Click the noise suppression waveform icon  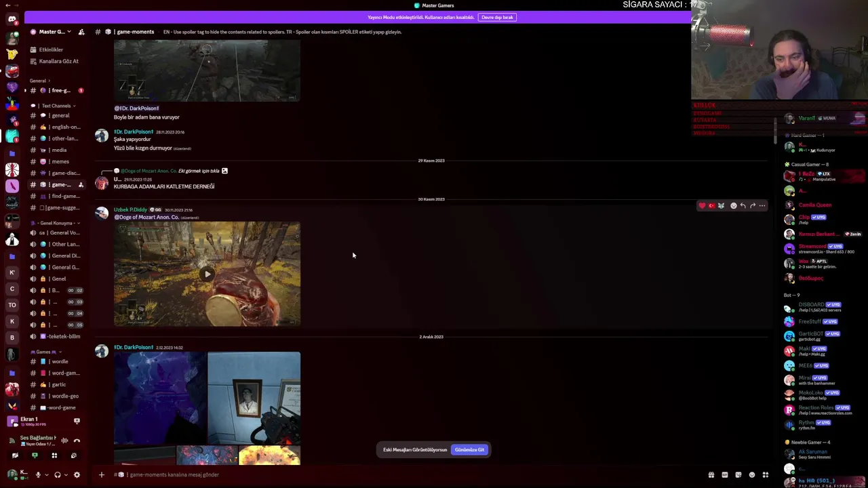pyautogui.click(x=64, y=441)
